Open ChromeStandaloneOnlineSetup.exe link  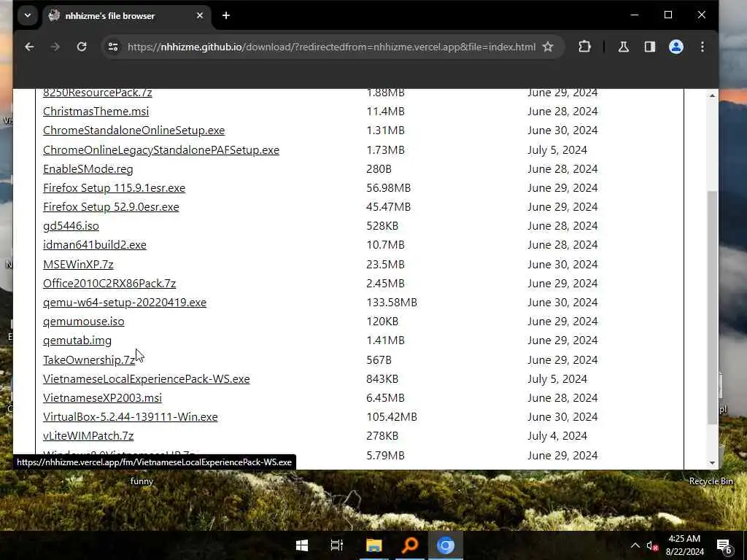pyautogui.click(x=134, y=131)
